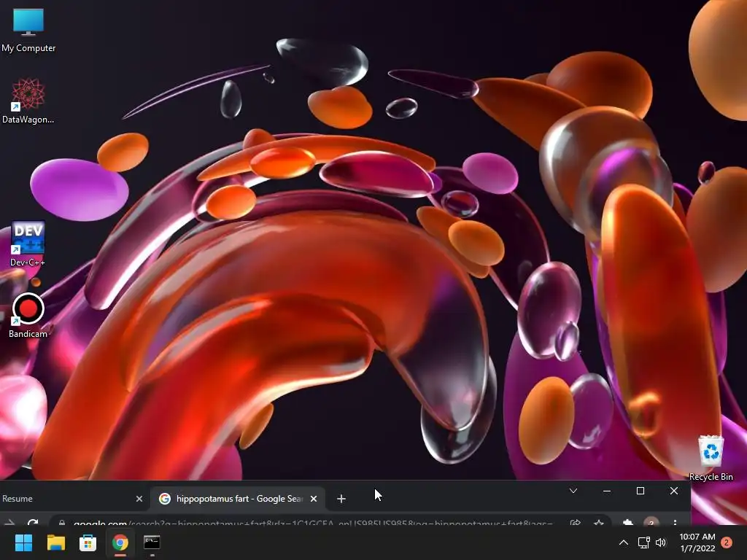The width and height of the screenshot is (747, 560).
Task: Minimize the Chrome window
Action: tap(606, 491)
